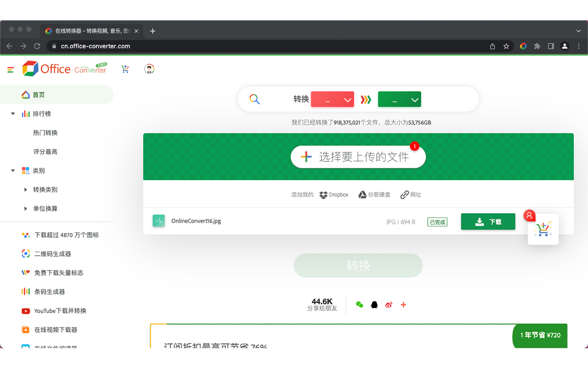Share via WeChat icon
The width and height of the screenshot is (588, 368).
point(360,305)
